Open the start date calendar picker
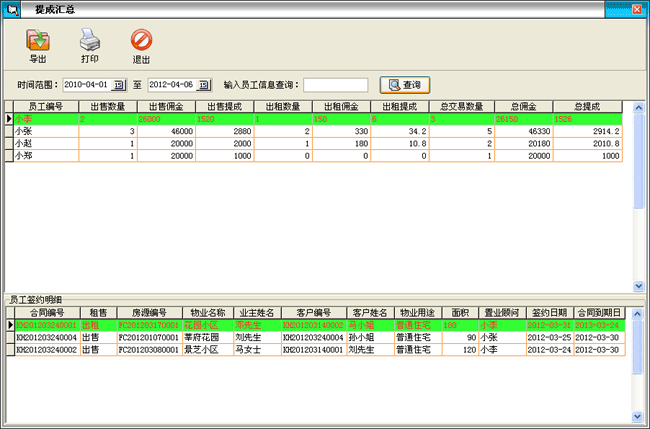The width and height of the screenshot is (650, 429). 118,85
